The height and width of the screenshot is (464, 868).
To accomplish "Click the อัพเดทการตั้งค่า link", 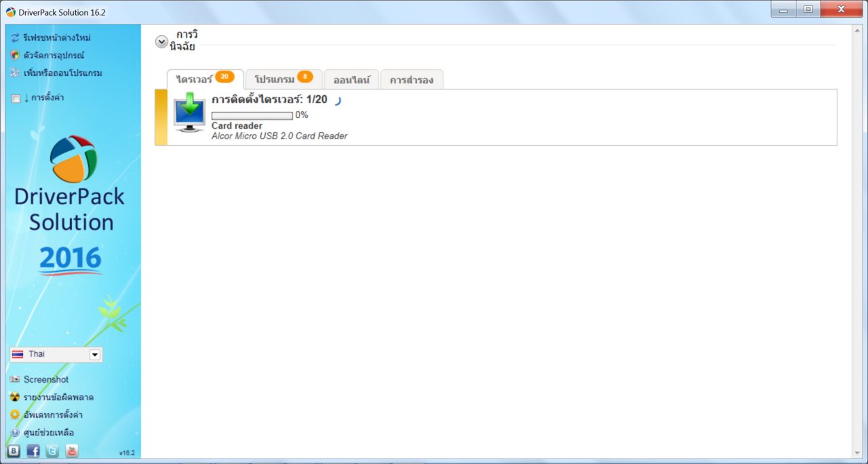I will [53, 414].
